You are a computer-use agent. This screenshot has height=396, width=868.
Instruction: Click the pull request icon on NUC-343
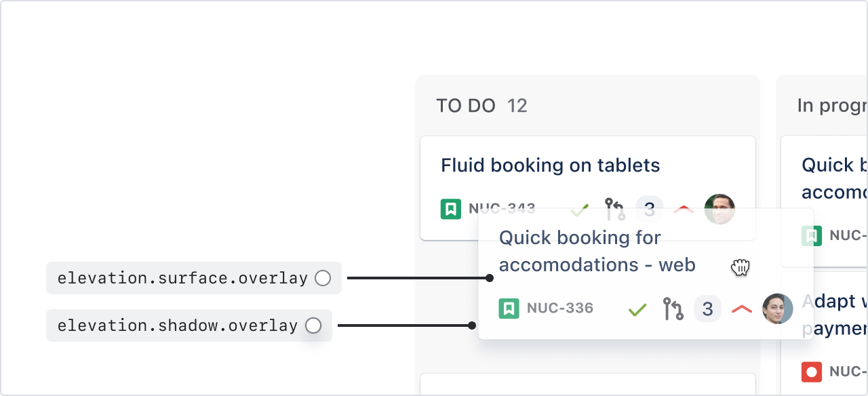615,209
